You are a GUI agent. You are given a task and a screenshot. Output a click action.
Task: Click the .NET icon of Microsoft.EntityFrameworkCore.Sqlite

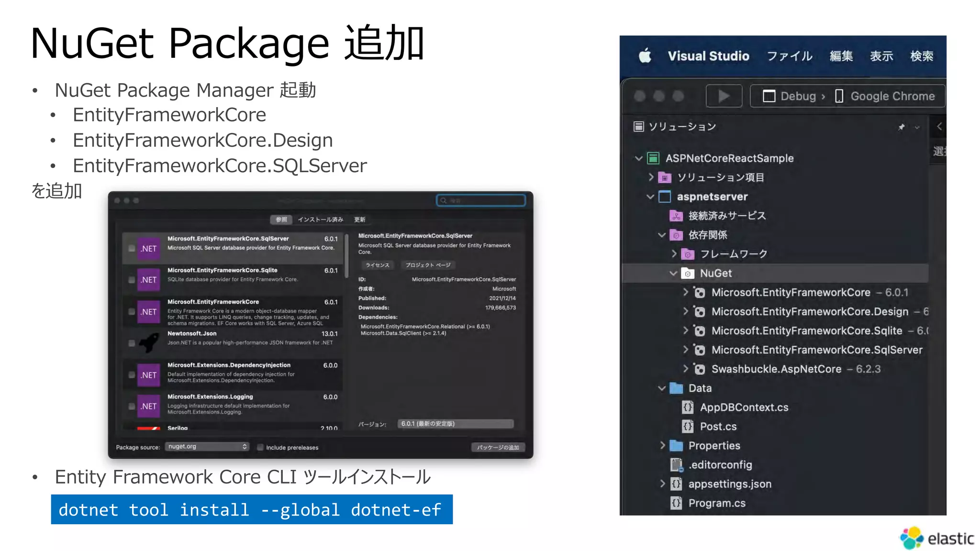click(x=149, y=280)
